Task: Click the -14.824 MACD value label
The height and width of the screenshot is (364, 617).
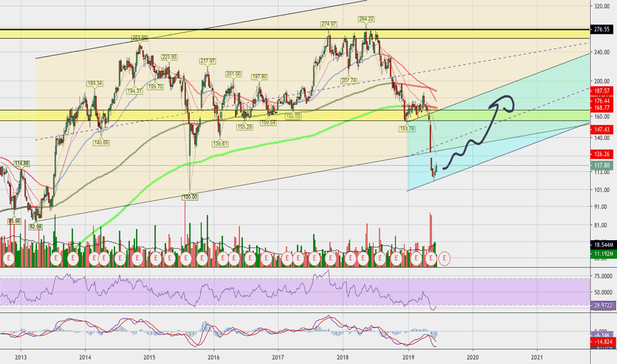Action: click(603, 342)
